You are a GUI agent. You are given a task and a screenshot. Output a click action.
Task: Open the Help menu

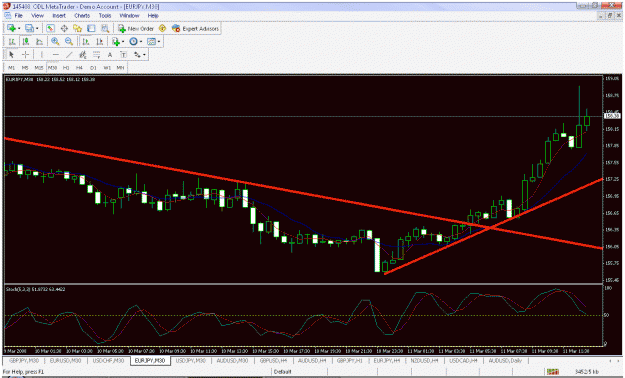tap(153, 16)
